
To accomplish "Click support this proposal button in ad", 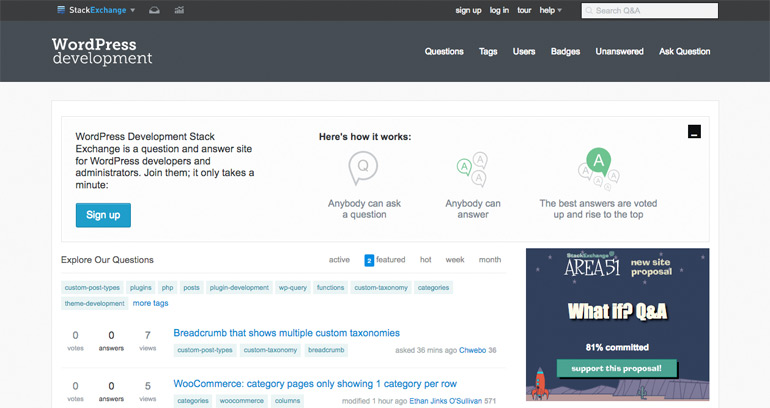I will (616, 368).
